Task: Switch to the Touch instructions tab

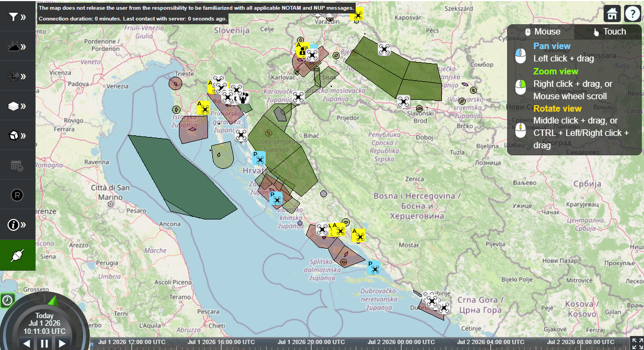Action: click(x=609, y=32)
